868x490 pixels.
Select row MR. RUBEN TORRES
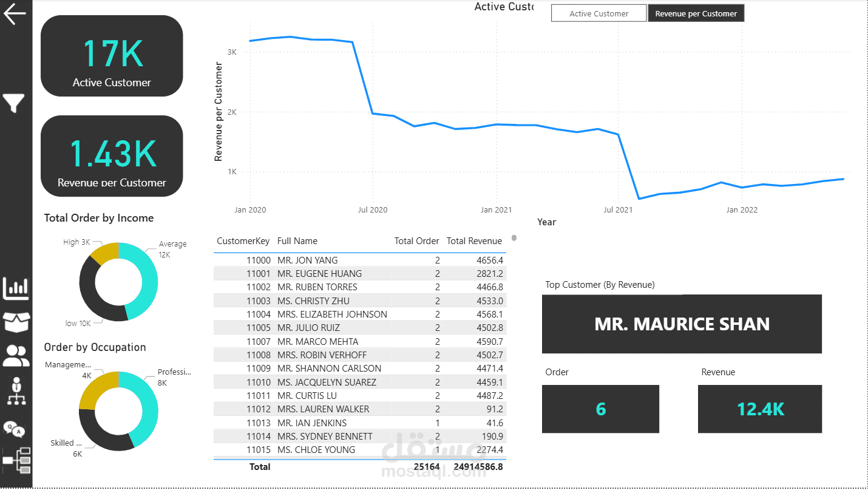360,287
